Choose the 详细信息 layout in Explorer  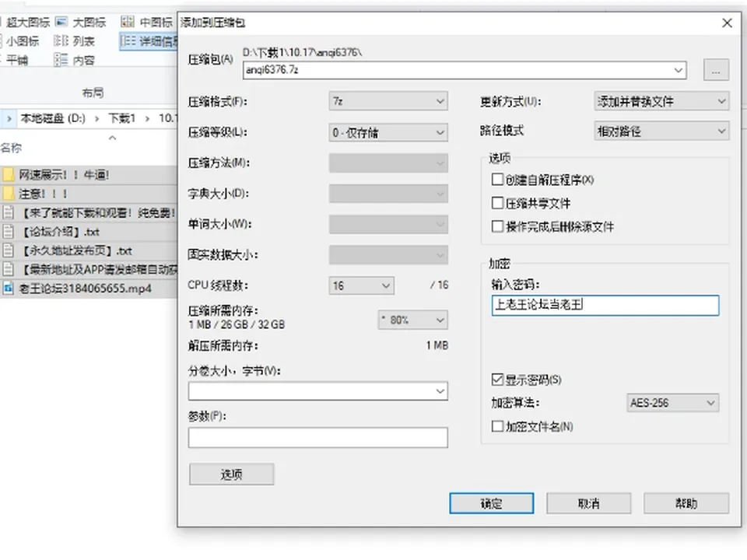point(149,41)
